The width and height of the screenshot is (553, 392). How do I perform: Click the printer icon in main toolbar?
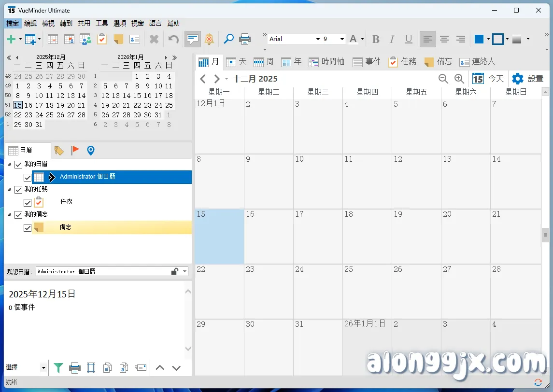[245, 39]
